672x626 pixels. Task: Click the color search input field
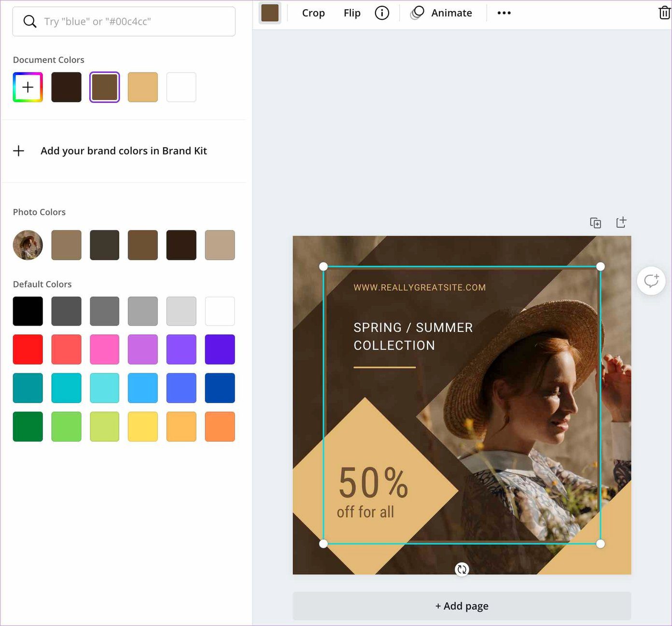pos(124,21)
